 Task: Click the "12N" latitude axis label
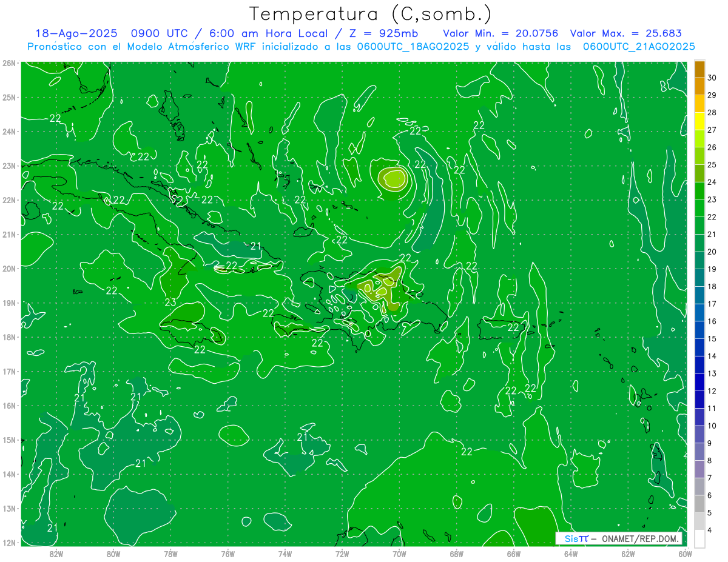point(9,543)
